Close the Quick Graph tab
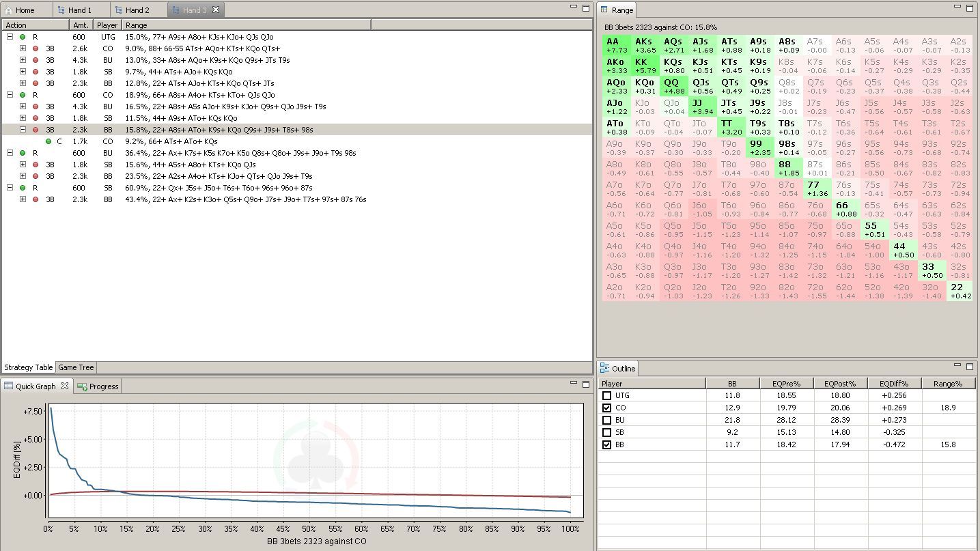The width and height of the screenshot is (980, 551). [65, 386]
